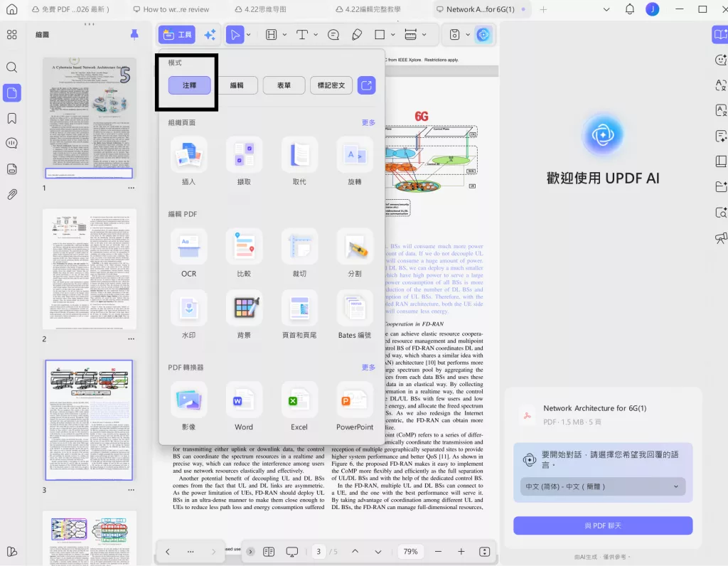Open the language selection dropdown 中文

[x=603, y=486]
